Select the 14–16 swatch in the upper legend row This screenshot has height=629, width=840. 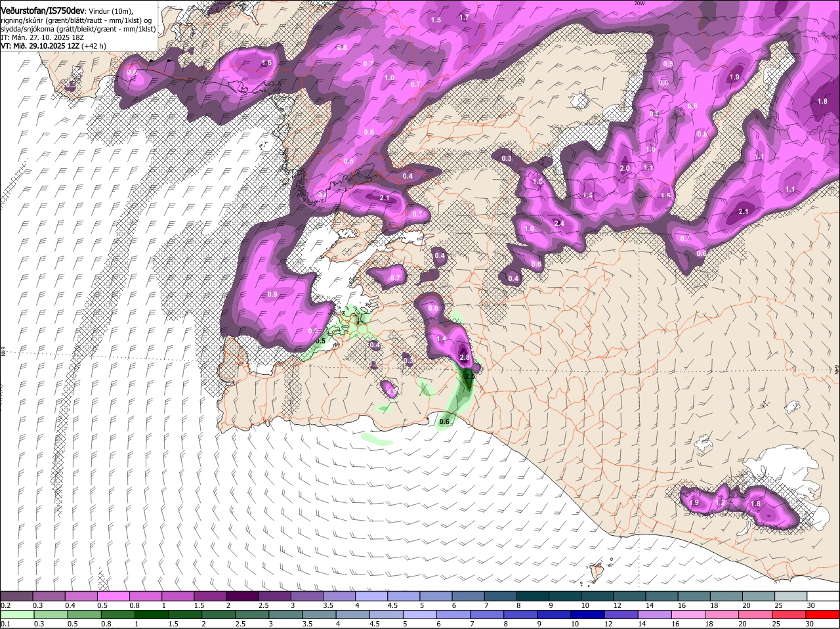[662, 596]
